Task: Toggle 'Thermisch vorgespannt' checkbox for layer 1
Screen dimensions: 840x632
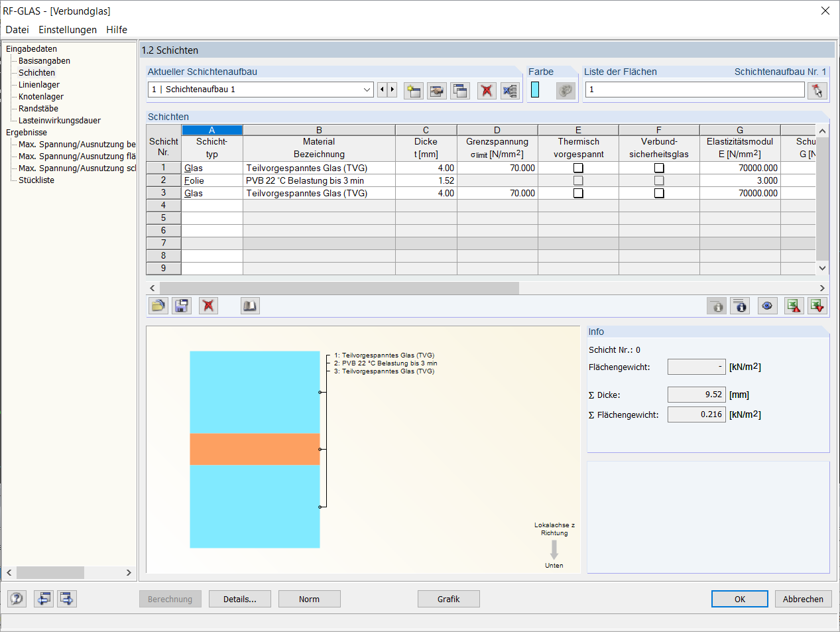Action: (x=578, y=168)
